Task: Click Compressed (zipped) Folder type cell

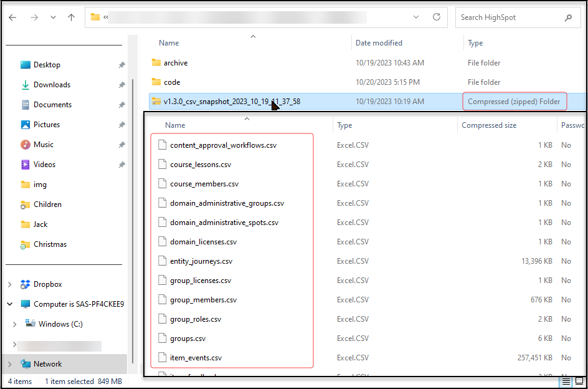Action: point(514,102)
